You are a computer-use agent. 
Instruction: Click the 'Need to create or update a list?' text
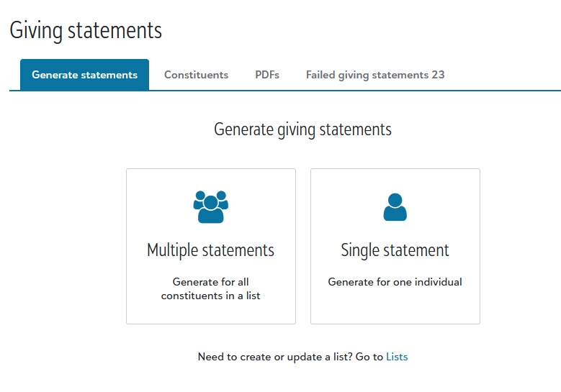(x=274, y=357)
